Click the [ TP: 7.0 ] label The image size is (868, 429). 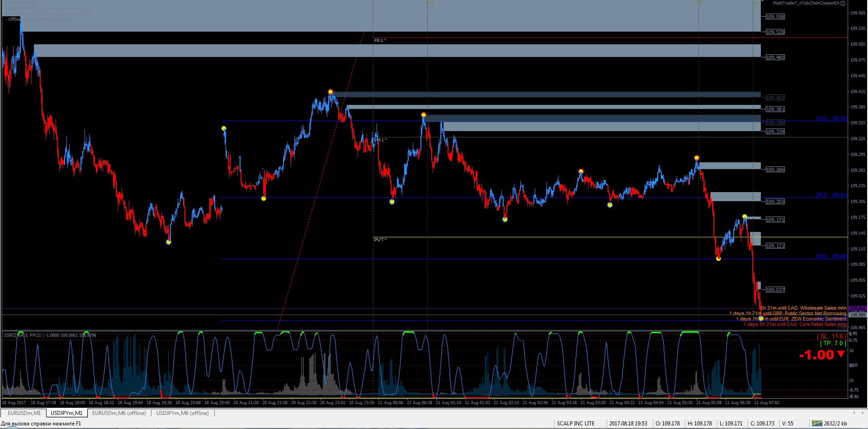tap(833, 344)
